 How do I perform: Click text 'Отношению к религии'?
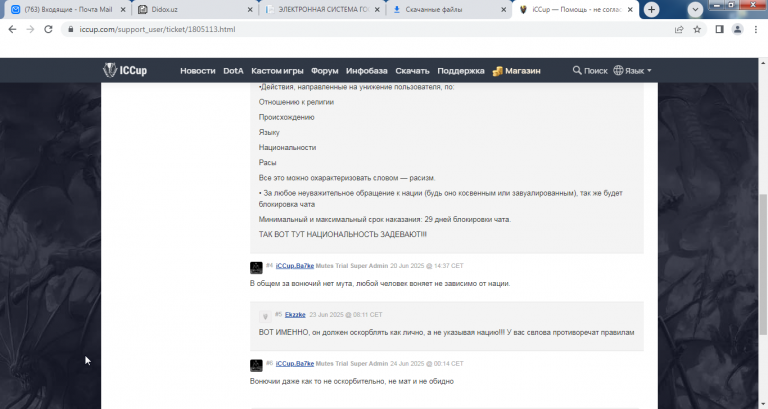tap(296, 102)
